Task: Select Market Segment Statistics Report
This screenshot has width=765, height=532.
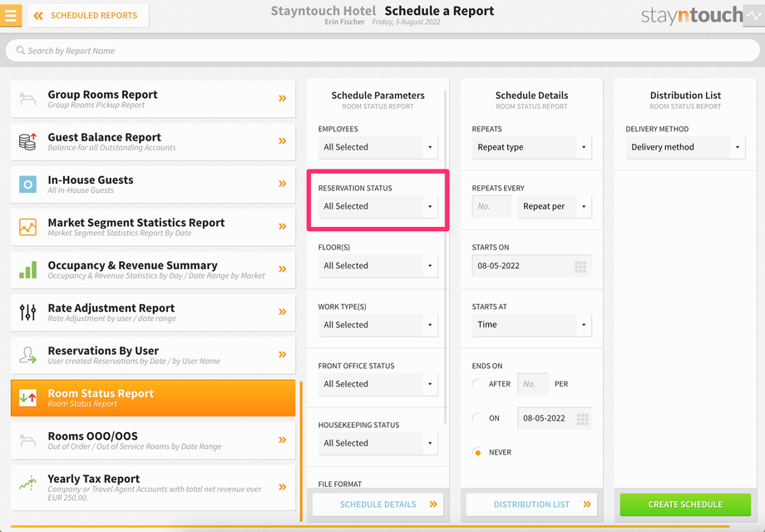Action: point(153,227)
